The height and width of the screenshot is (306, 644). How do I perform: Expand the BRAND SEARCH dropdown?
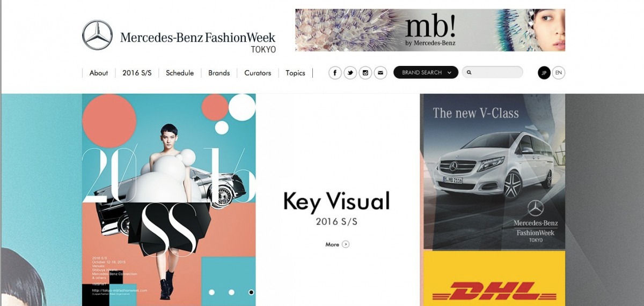[x=426, y=72]
